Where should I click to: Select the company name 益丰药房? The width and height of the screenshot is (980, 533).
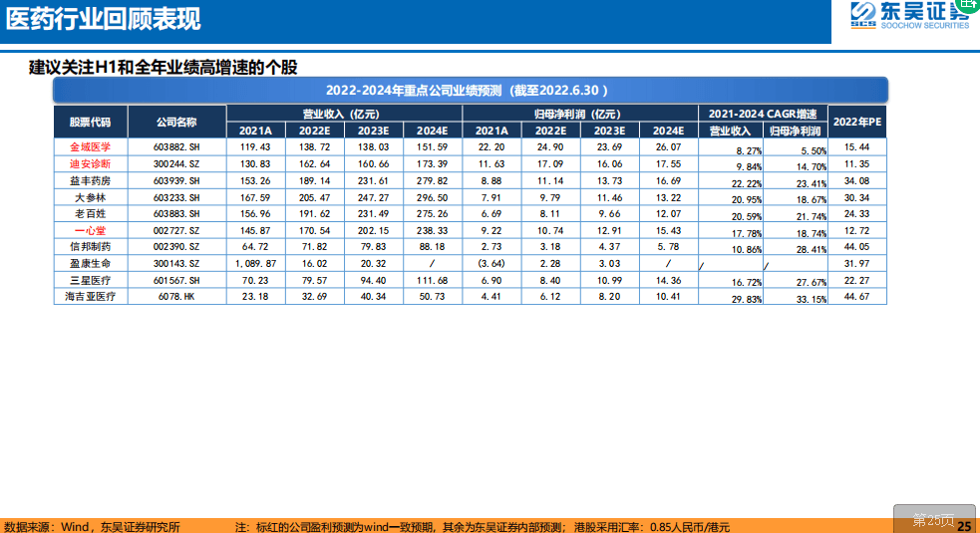(90, 181)
